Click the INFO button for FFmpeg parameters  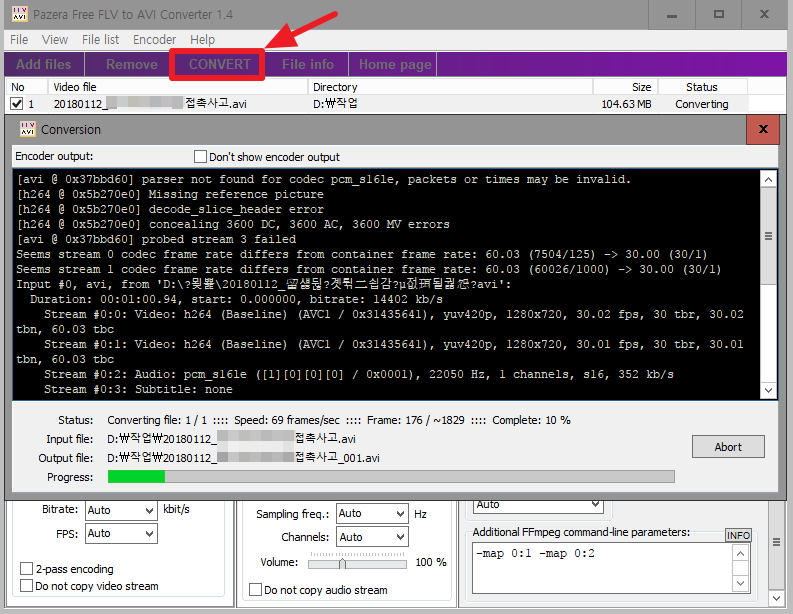(x=738, y=535)
